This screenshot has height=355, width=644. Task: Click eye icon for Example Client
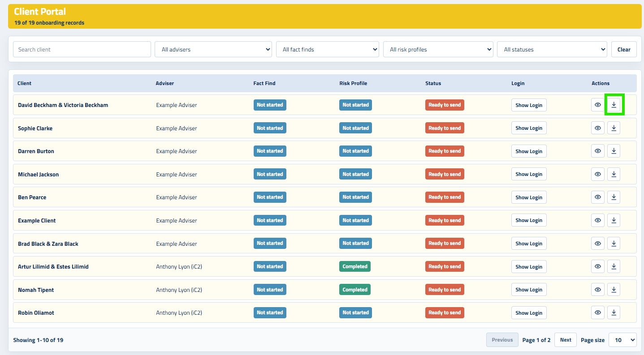coord(598,220)
